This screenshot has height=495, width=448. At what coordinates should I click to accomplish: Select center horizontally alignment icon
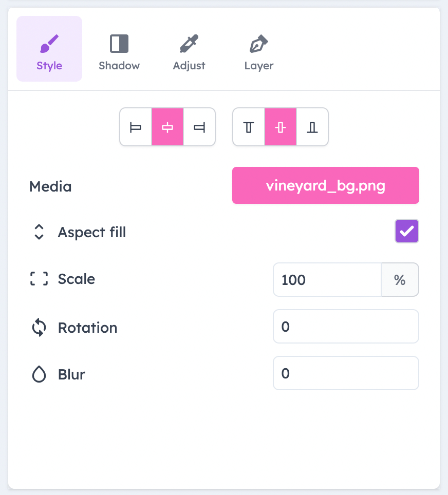point(167,127)
